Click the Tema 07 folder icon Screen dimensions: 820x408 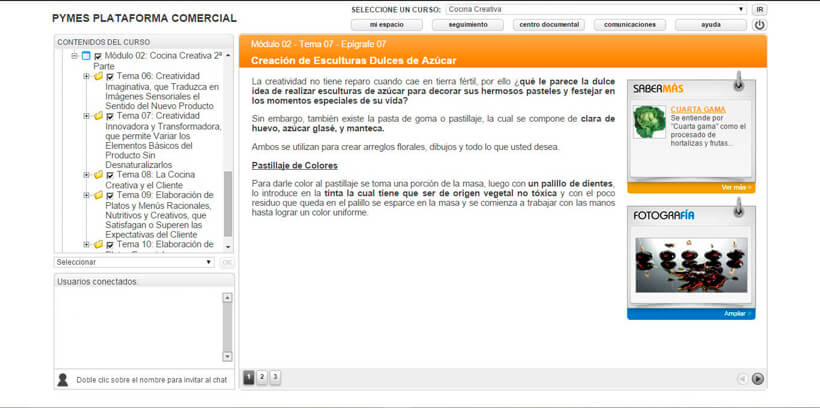[98, 116]
